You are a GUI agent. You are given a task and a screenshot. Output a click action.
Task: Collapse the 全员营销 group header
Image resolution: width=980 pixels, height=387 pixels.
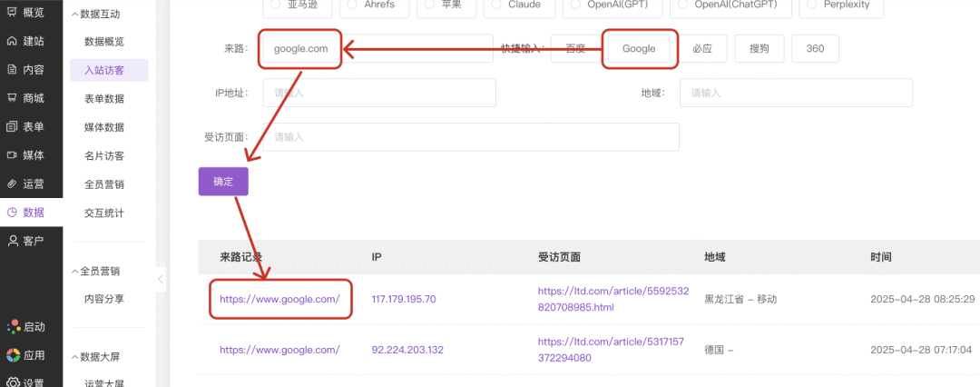click(95, 271)
